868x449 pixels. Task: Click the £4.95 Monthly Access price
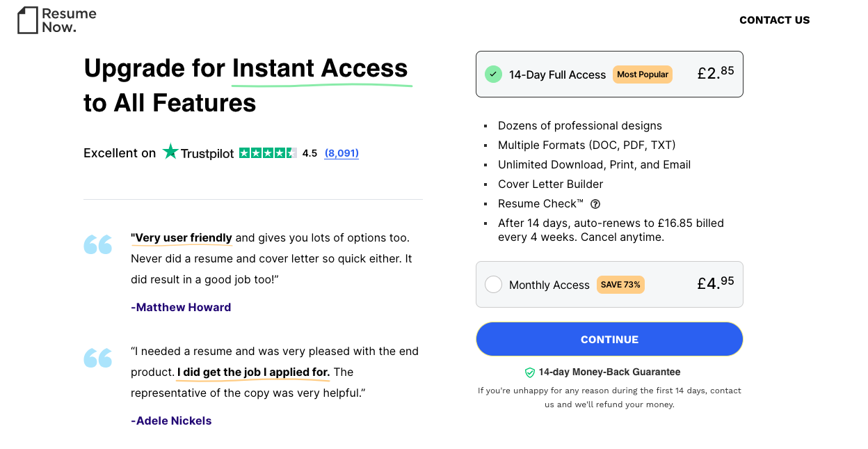(x=716, y=283)
